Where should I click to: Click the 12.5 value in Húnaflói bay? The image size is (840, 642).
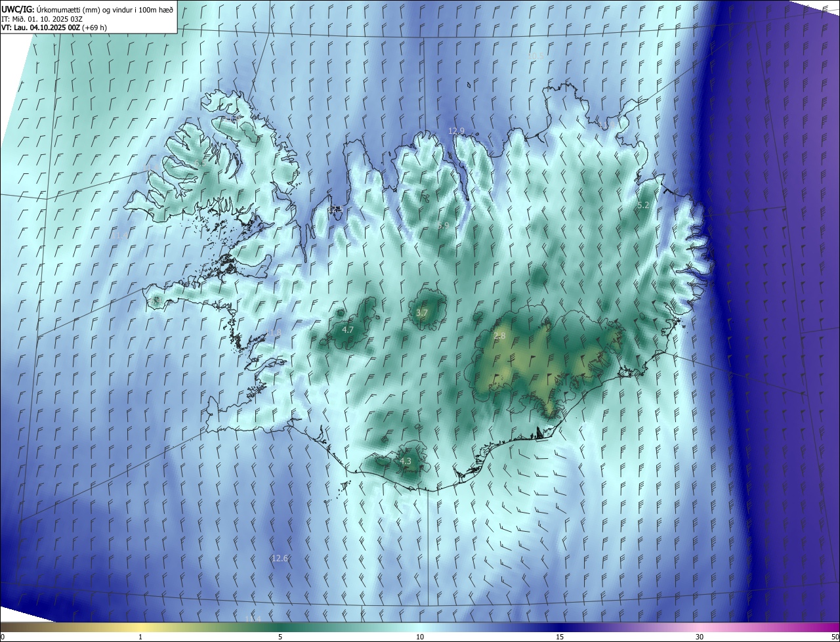point(336,209)
